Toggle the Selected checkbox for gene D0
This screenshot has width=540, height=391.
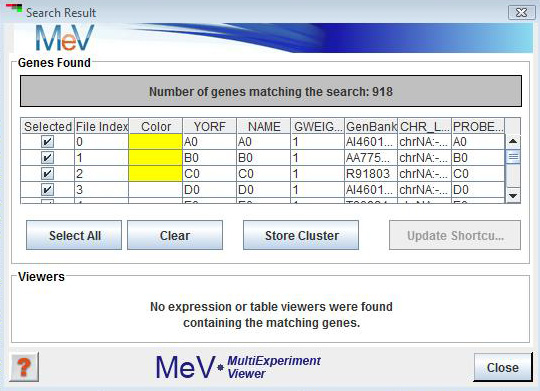[47, 189]
